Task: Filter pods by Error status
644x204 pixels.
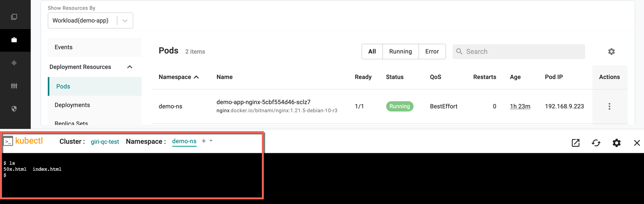Action: click(432, 51)
